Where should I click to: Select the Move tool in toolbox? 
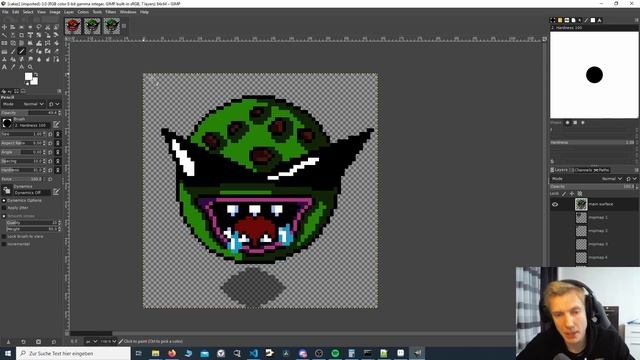[4, 27]
